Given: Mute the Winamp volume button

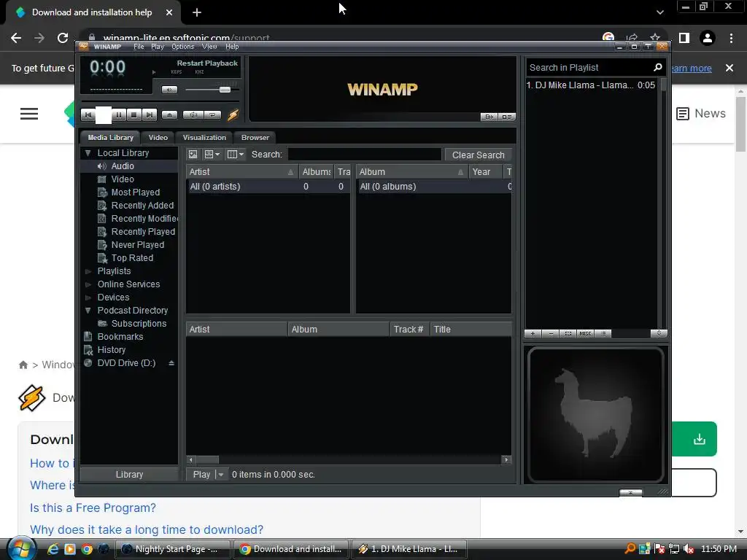Looking at the screenshot, I should click(169, 90).
